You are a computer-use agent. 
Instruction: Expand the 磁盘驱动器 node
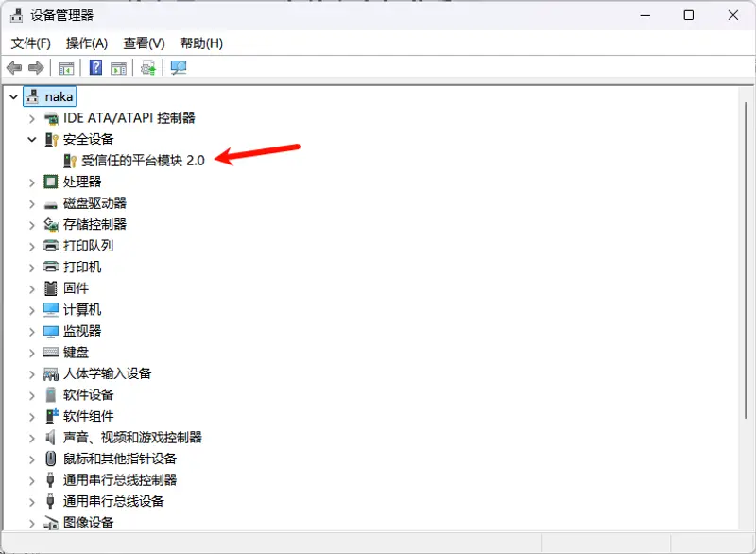31,203
